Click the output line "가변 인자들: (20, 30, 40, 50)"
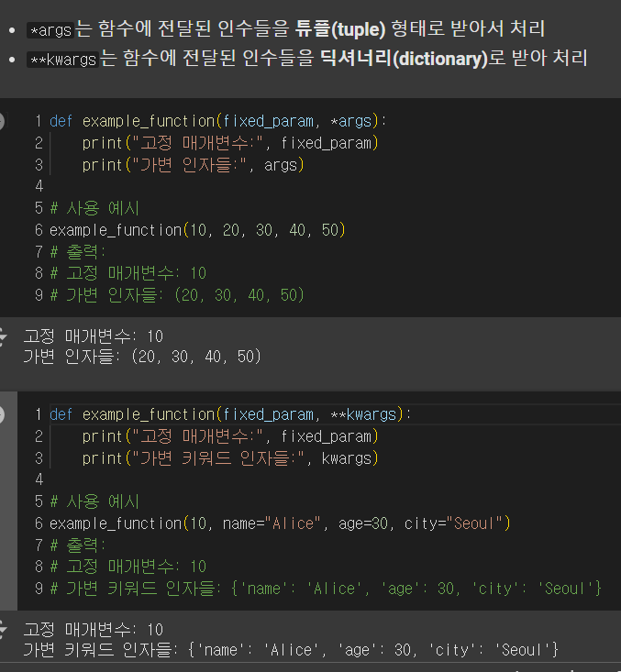Viewport: 621px width, 672px height. click(x=142, y=357)
